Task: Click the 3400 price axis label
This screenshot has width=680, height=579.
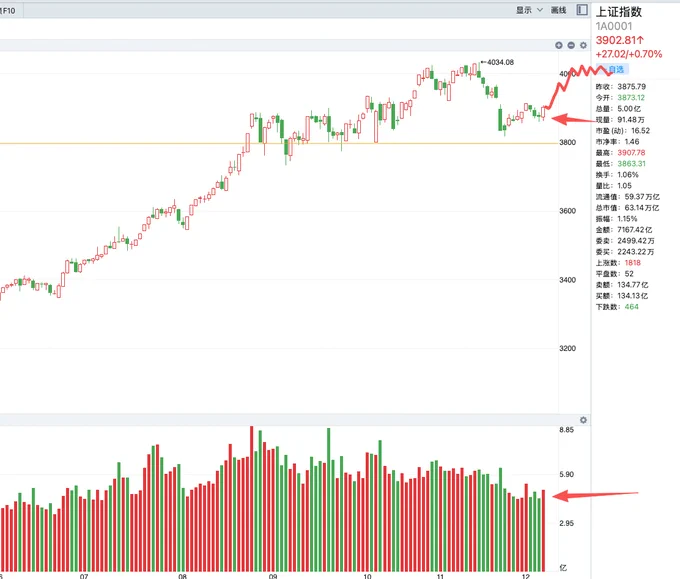Action: 568,280
